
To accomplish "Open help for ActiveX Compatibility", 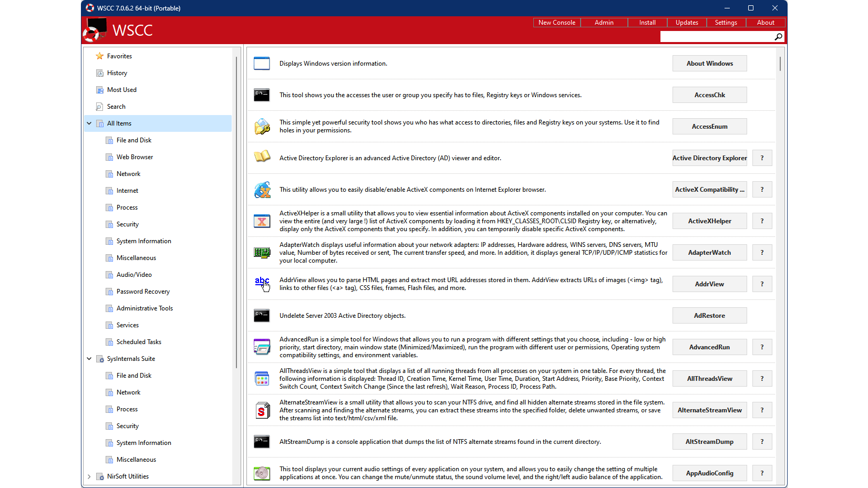I will (x=762, y=190).
